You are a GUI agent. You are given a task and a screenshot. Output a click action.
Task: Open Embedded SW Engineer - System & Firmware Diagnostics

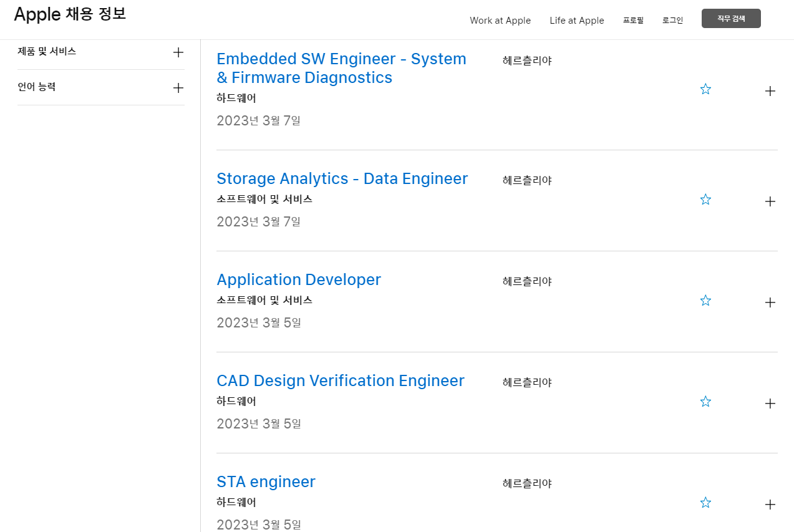342,68
